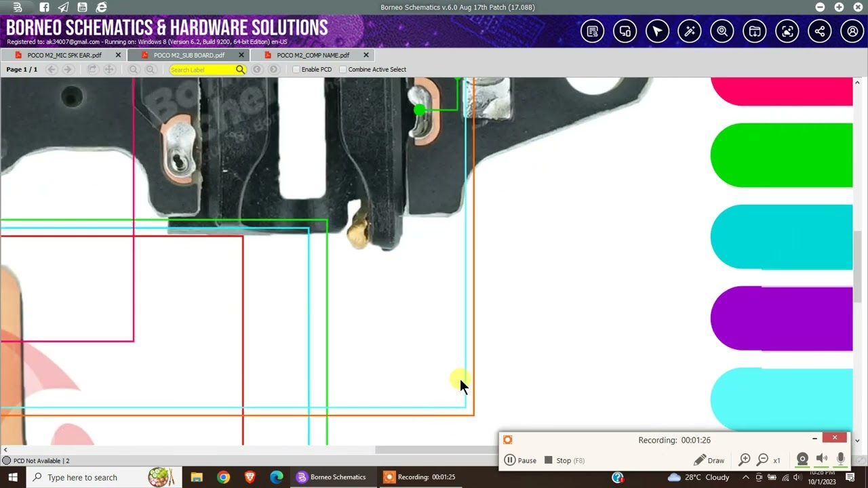The height and width of the screenshot is (488, 868).
Task: Click the green color legend bar
Action: (781, 155)
